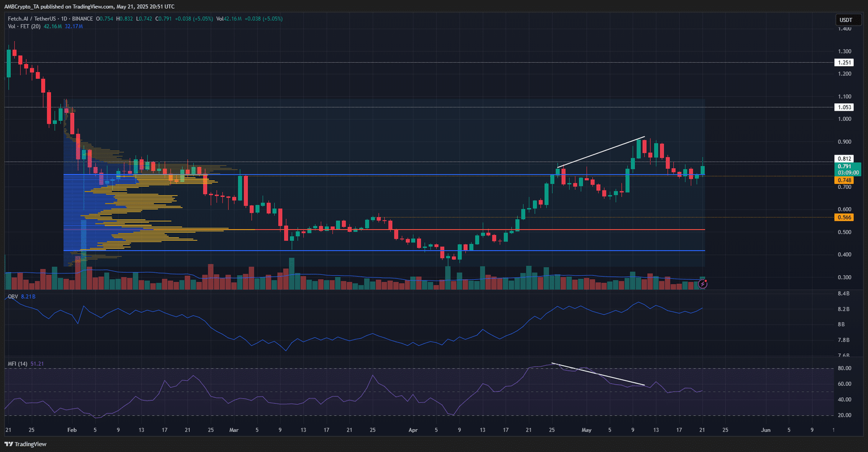Click the Mar label on the time axis

click(234, 430)
